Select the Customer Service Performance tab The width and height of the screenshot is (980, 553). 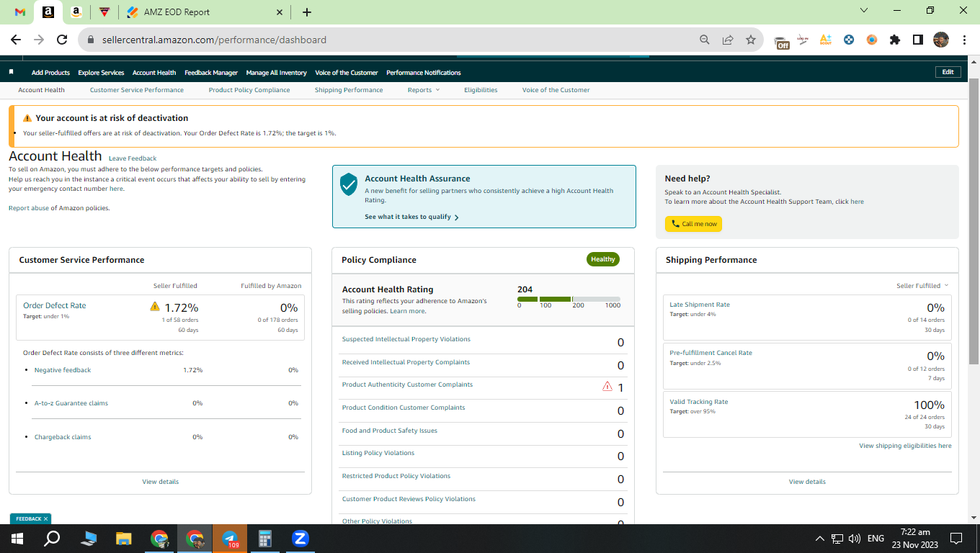pos(137,90)
